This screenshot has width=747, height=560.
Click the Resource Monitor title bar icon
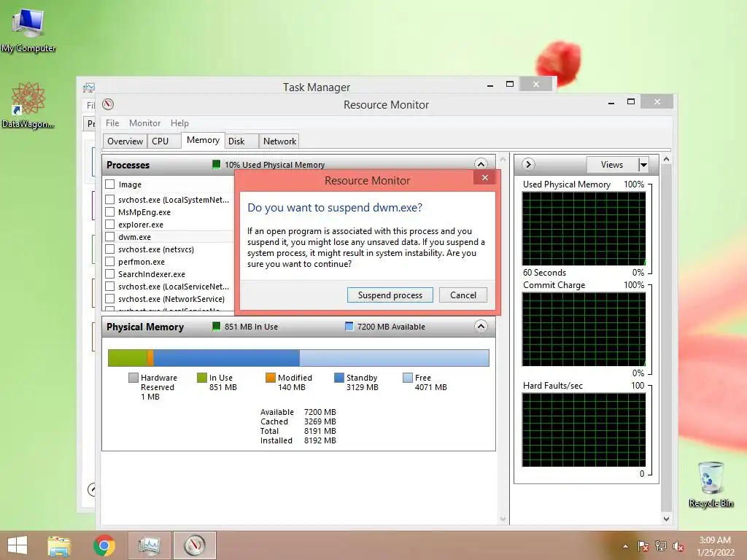coord(108,104)
